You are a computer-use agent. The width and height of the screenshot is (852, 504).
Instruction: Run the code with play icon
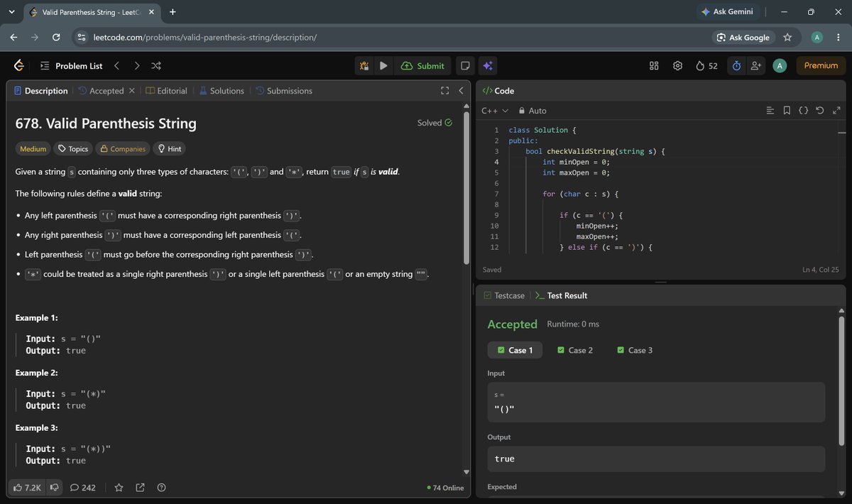tap(383, 66)
